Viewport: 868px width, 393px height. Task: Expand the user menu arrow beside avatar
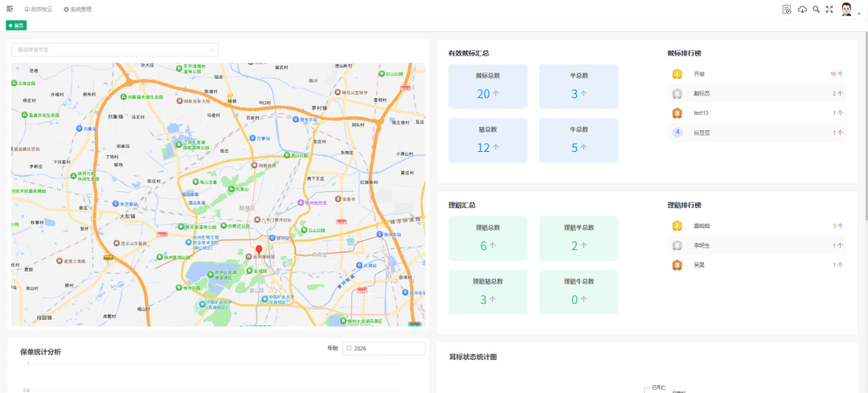click(859, 13)
